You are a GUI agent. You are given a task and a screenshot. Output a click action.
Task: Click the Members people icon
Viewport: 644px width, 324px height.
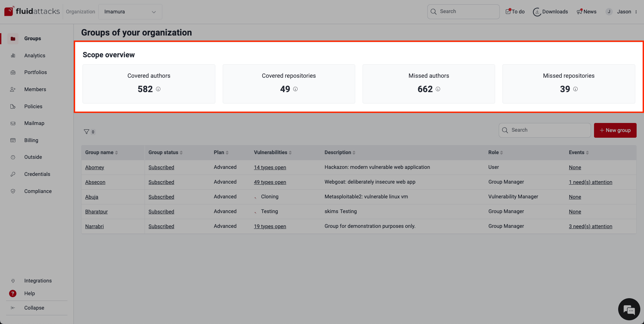tap(13, 89)
